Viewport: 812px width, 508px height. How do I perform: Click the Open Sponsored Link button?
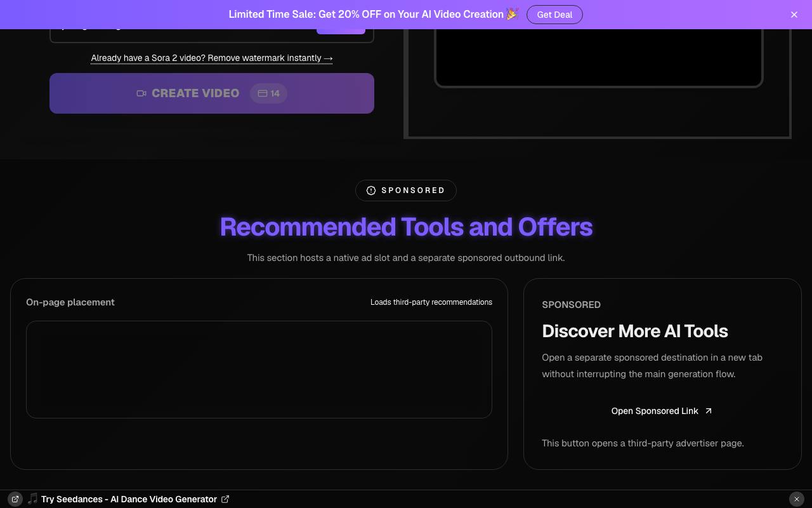pyautogui.click(x=662, y=411)
